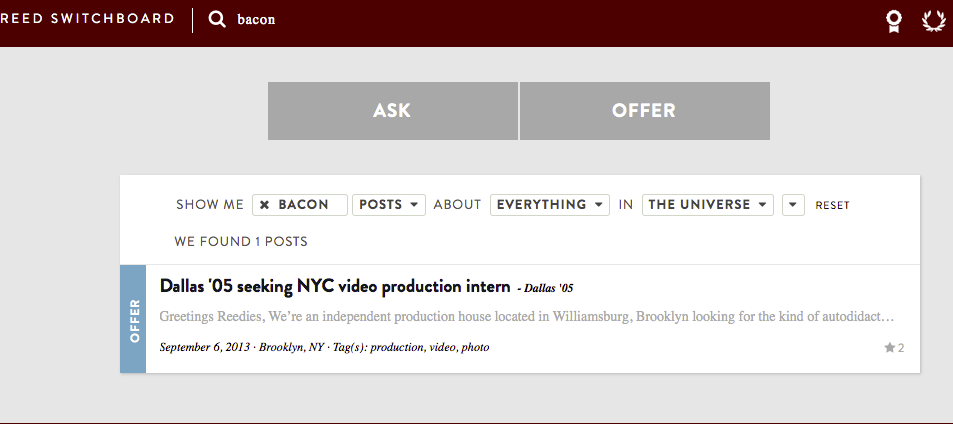Click the magnifying glass search icon
The height and width of the screenshot is (424, 953).
pos(216,20)
